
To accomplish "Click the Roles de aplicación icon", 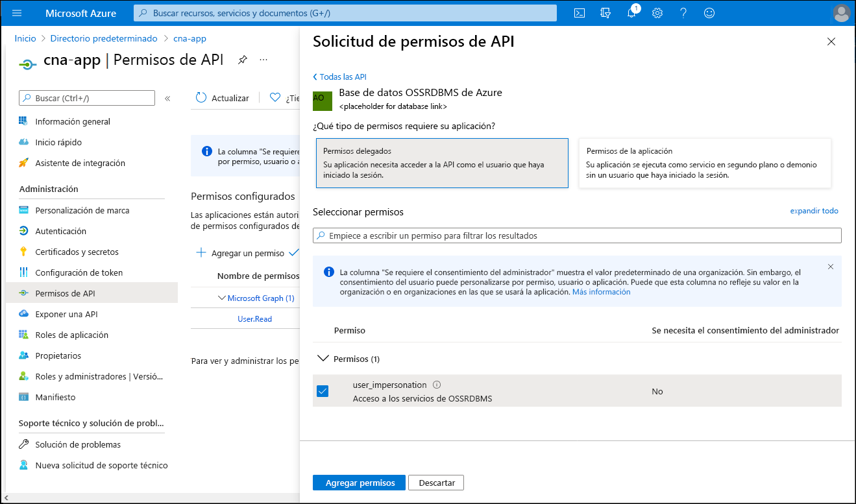I will tap(23, 335).
